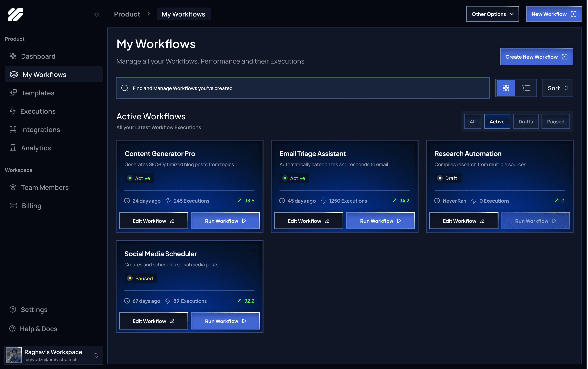Open Dashboard via its grid icon

tap(13, 56)
